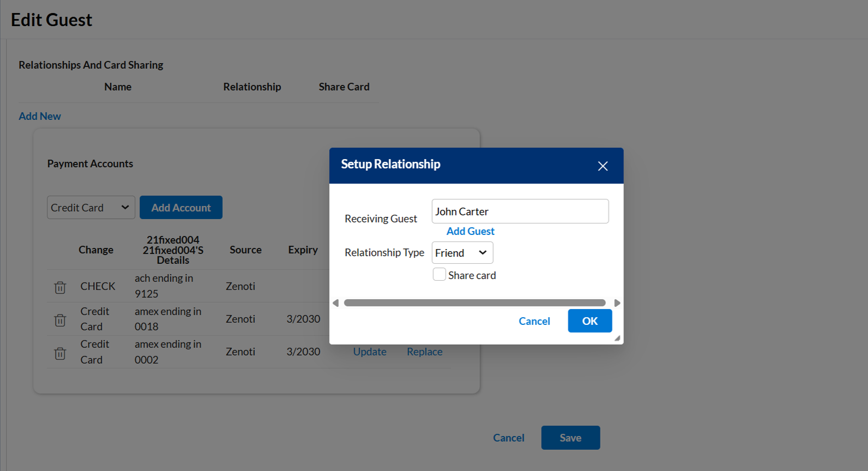Viewport: 868px width, 471px height.
Task: Click the '21fixed004'S Details' column header
Action: 173,250
